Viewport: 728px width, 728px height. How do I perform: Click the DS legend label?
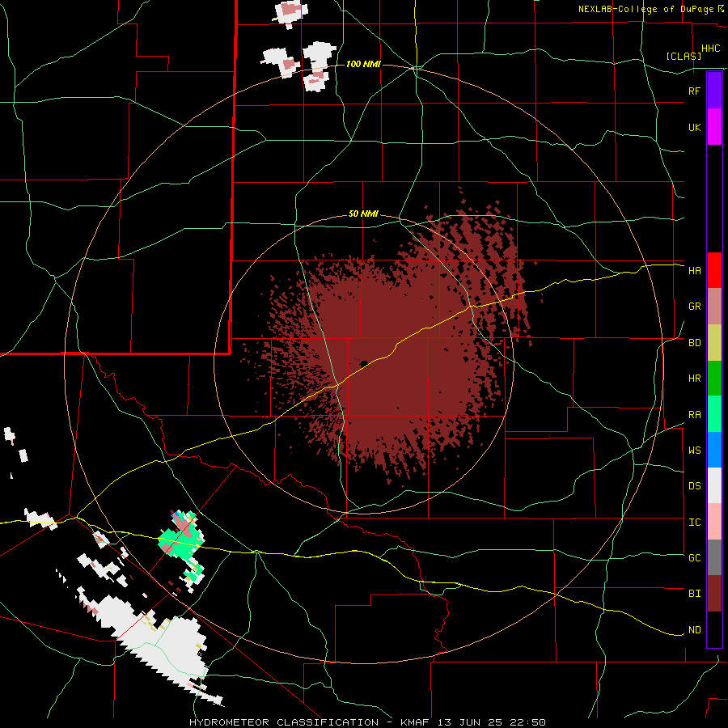694,486
